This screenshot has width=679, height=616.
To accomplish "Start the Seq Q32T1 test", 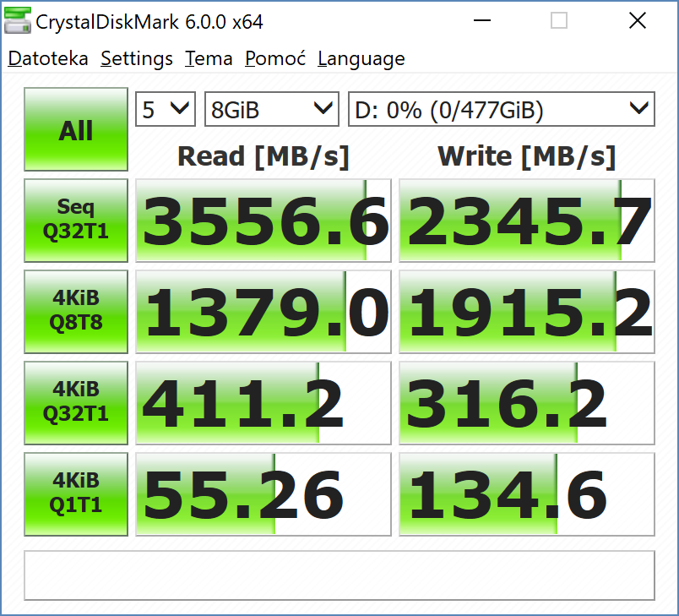I will [x=76, y=220].
